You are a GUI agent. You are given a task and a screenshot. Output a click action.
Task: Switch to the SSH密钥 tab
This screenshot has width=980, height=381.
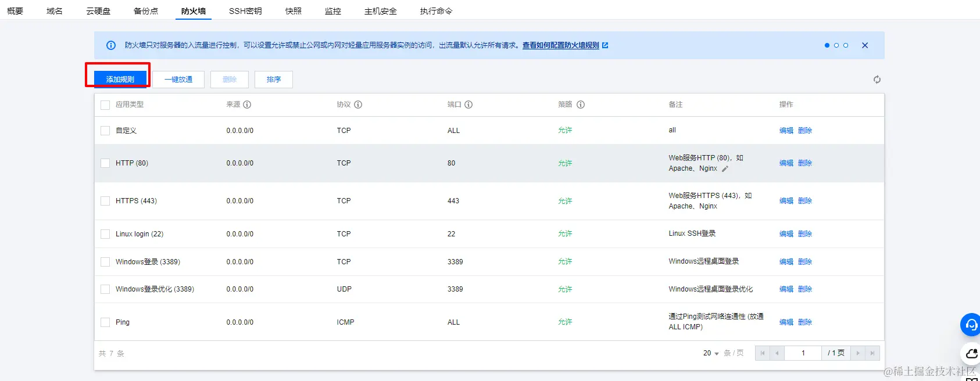[245, 11]
